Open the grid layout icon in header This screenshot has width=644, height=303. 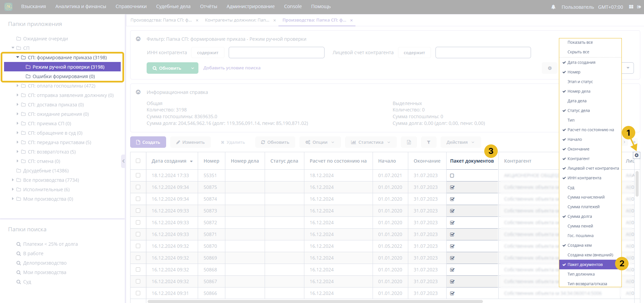click(631, 7)
